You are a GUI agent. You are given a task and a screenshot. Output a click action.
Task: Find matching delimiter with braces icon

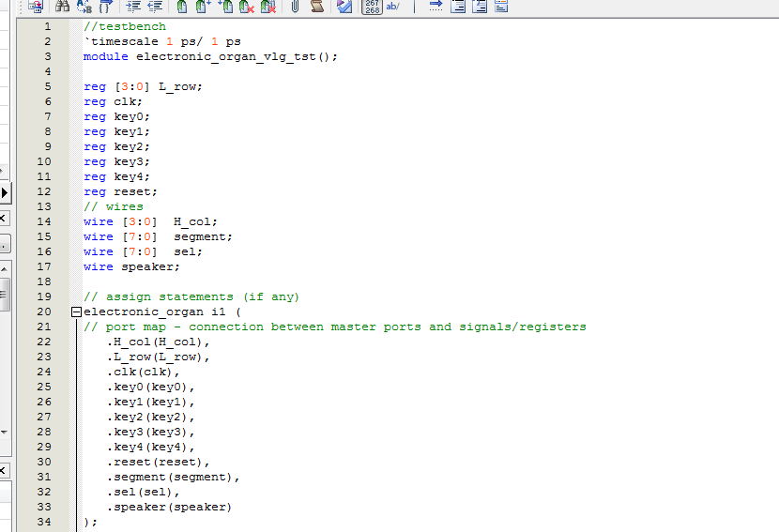pyautogui.click(x=106, y=7)
